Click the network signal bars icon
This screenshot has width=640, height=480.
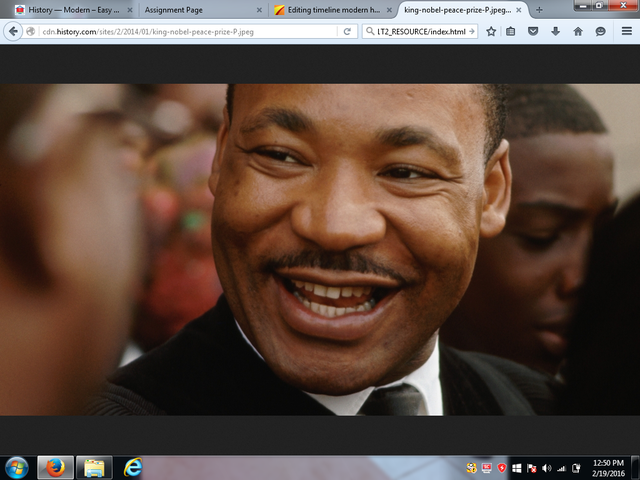562,468
